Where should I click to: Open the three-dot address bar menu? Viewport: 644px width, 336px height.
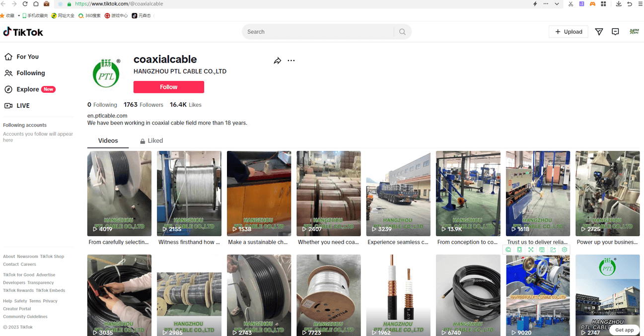point(546,4)
